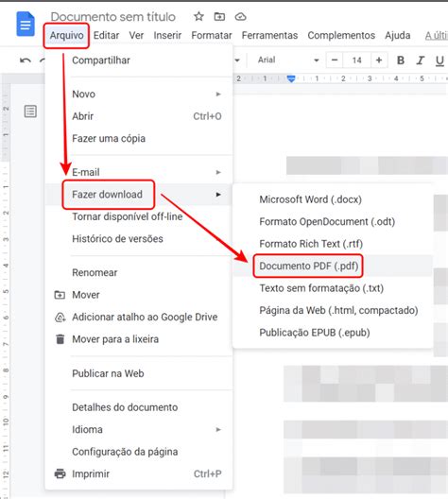Download as Documento PDF (.pdf)
The height and width of the screenshot is (499, 448).
point(333,267)
